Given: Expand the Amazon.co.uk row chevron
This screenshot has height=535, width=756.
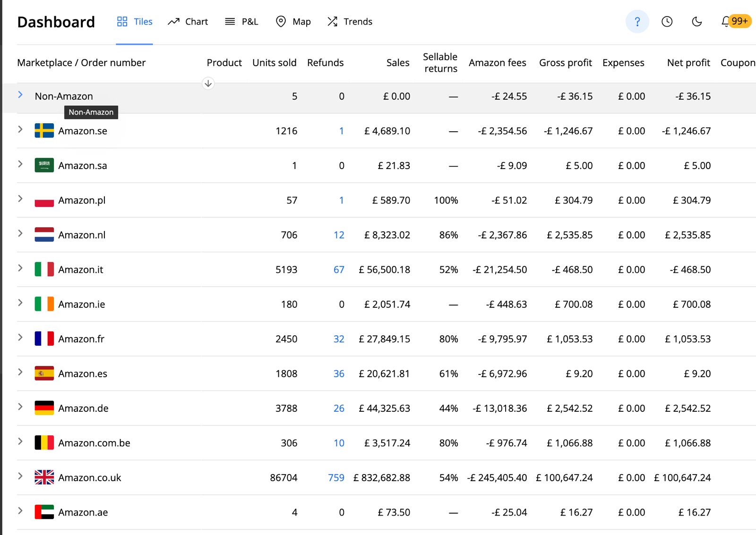Looking at the screenshot, I should click(x=20, y=476).
